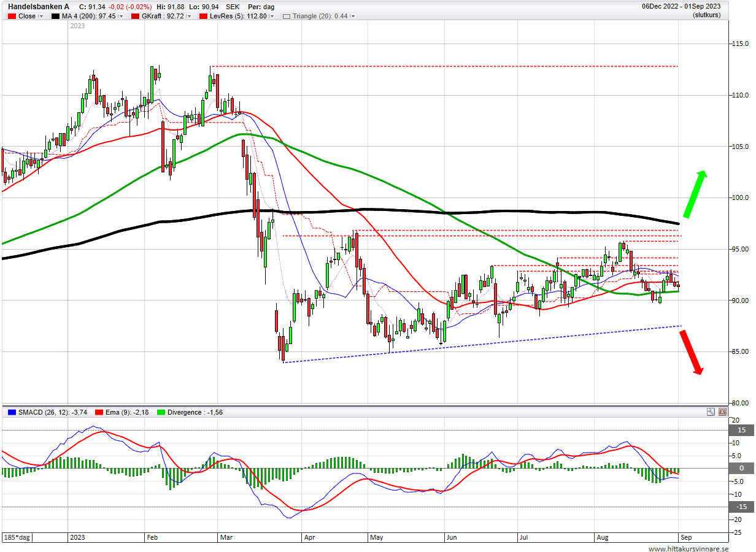Click the Divergence : -1,56 legend label
756x552 pixels.
tap(195, 413)
